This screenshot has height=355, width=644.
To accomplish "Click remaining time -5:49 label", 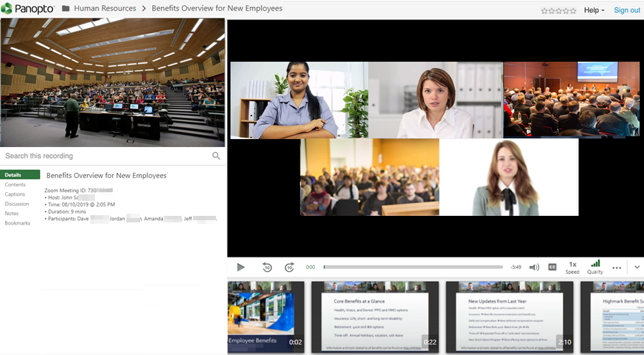I will click(x=516, y=268).
